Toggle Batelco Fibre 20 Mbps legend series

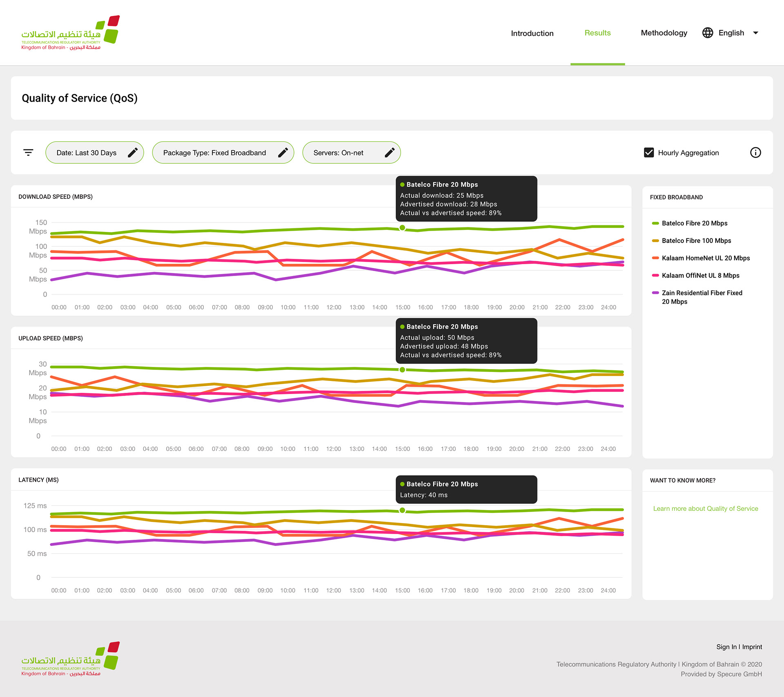(694, 223)
